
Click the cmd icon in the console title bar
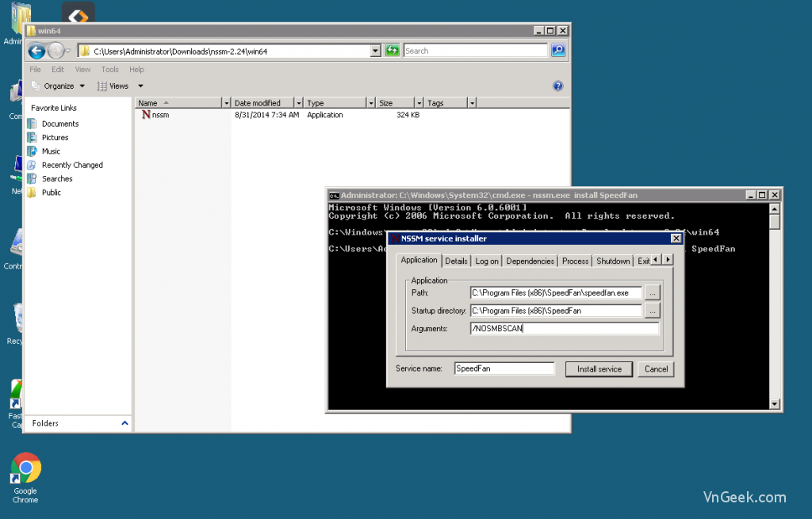click(334, 196)
